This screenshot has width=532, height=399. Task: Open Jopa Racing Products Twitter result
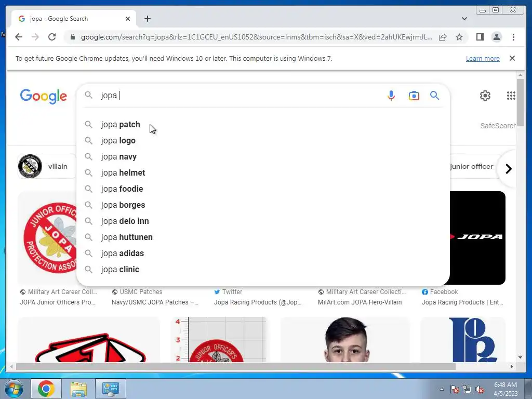258,302
